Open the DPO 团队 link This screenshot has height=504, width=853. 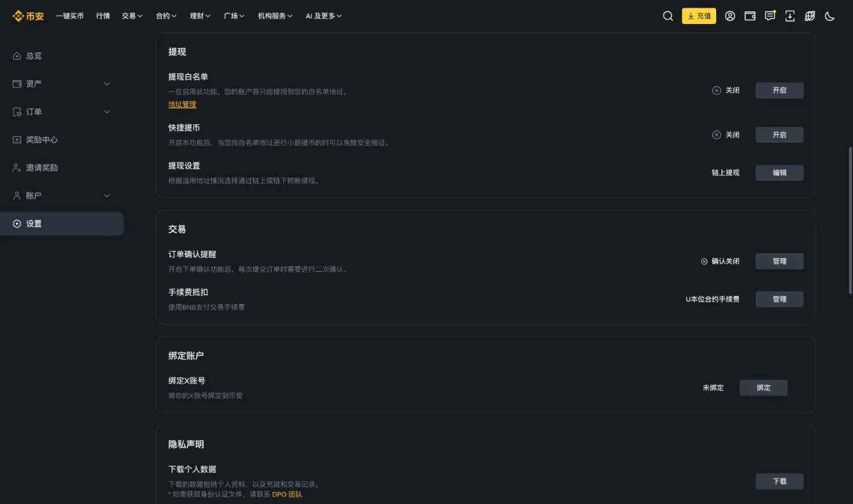pyautogui.click(x=287, y=494)
